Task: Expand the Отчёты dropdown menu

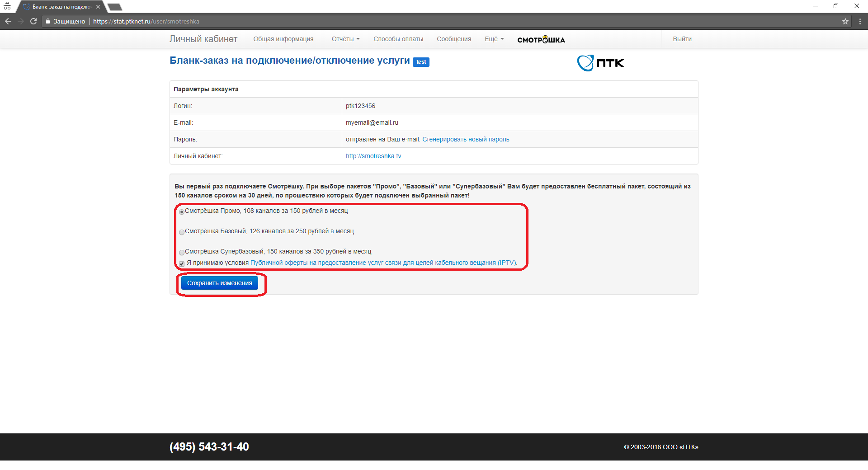Action: (345, 39)
